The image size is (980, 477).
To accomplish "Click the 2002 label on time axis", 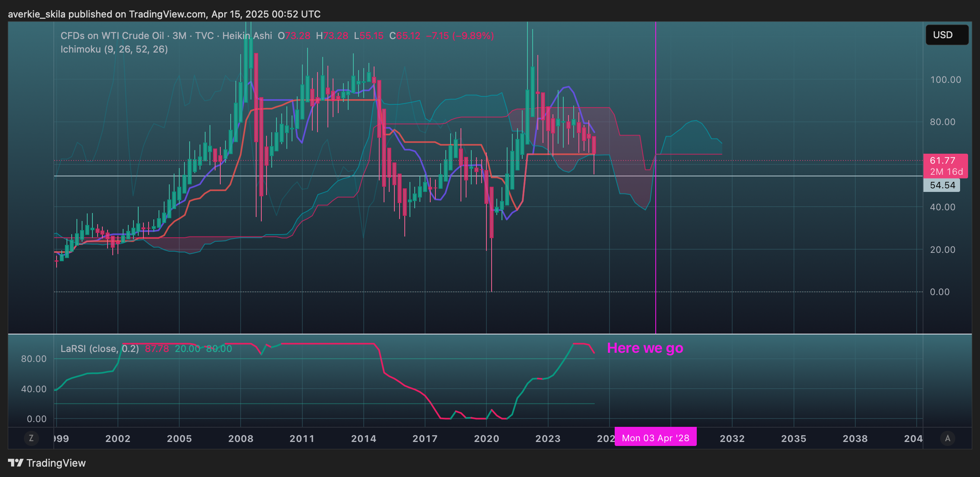I will coord(118,438).
